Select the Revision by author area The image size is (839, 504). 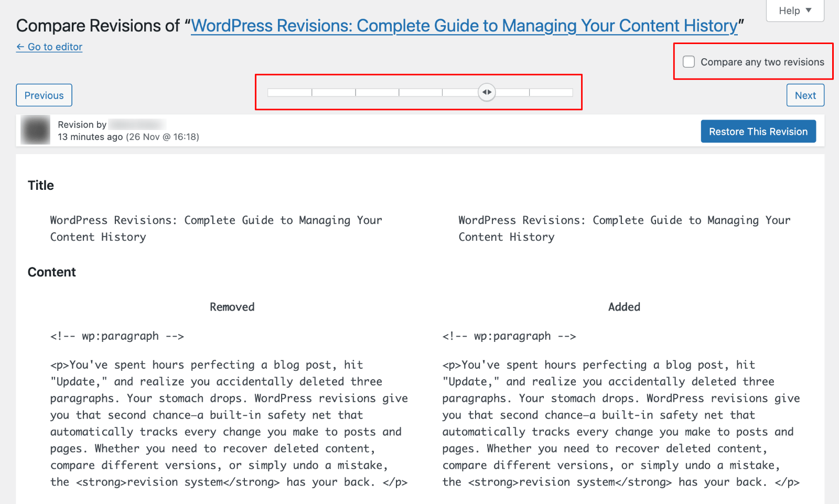tap(110, 124)
